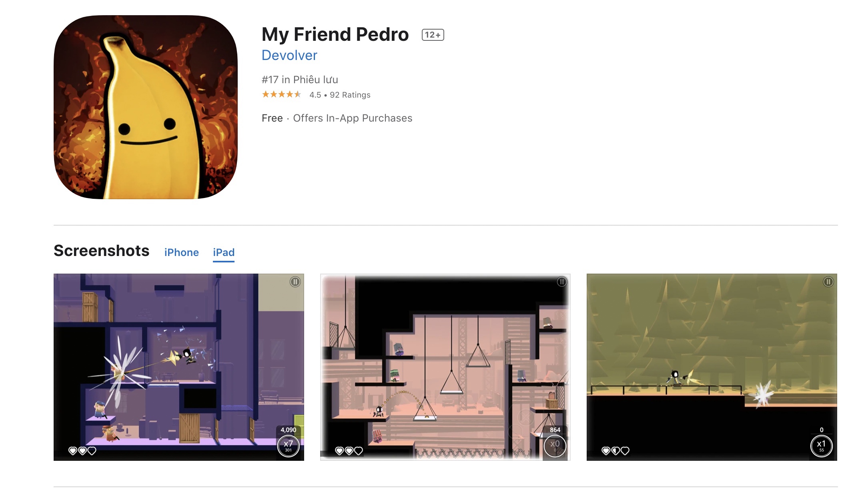Click the #17 in Phiêu lưu ranking
Viewport: 868px width, 488px height.
tap(300, 80)
